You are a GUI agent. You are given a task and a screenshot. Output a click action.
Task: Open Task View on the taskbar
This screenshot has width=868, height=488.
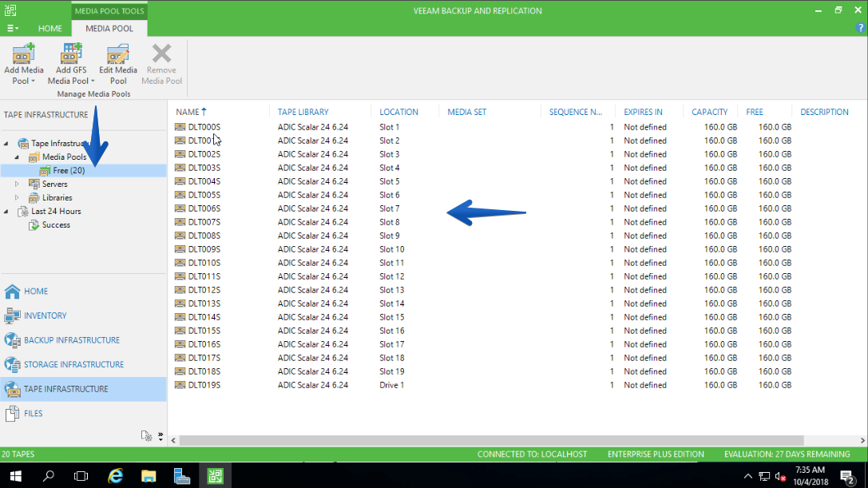point(81,476)
